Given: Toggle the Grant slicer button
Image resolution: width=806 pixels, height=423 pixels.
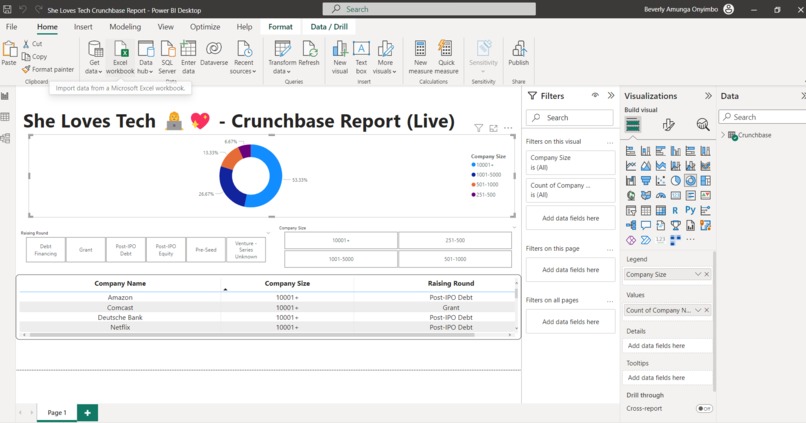Looking at the screenshot, I should click(x=86, y=250).
